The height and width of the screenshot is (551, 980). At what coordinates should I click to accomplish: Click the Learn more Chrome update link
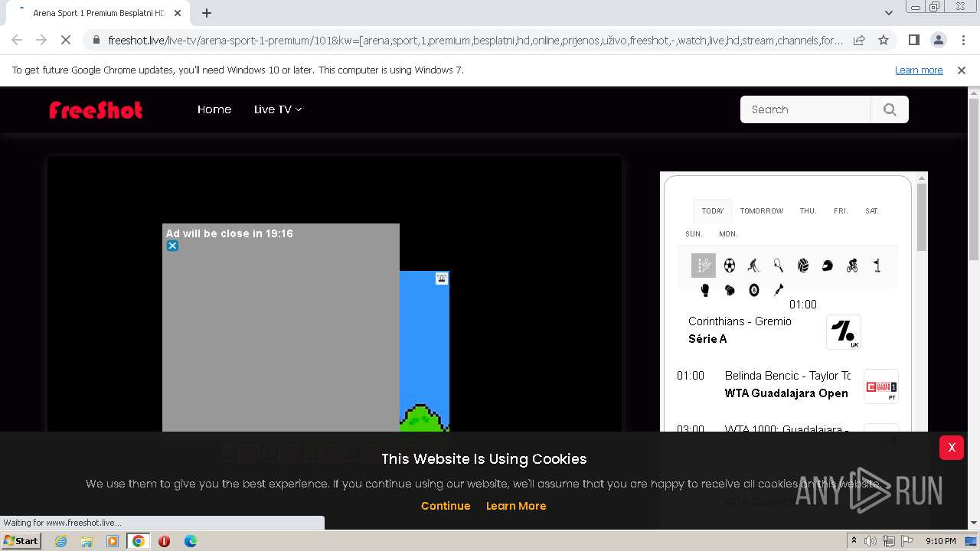coord(919,70)
